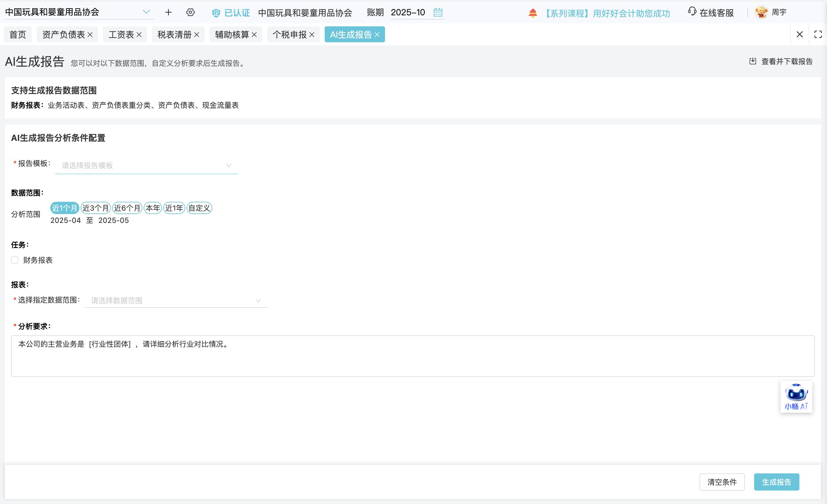Open the 选择指定数据范围 dropdown
827x504 pixels.
176,300
